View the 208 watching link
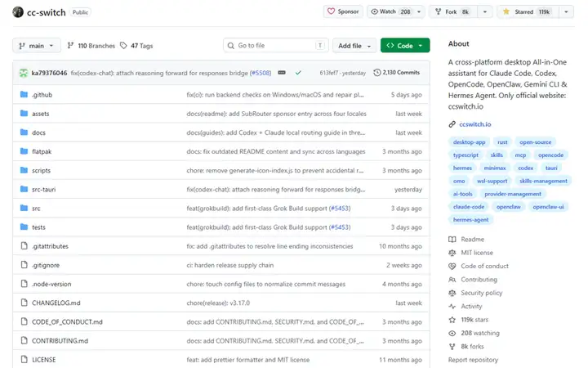The image size is (588, 368). (474, 333)
